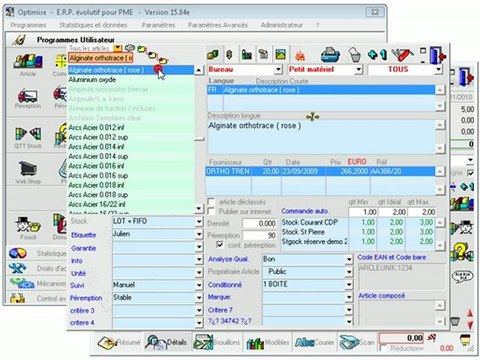Click the speech bubble icon at right edge
Viewport: 480px width, 360px height.
point(463,277)
